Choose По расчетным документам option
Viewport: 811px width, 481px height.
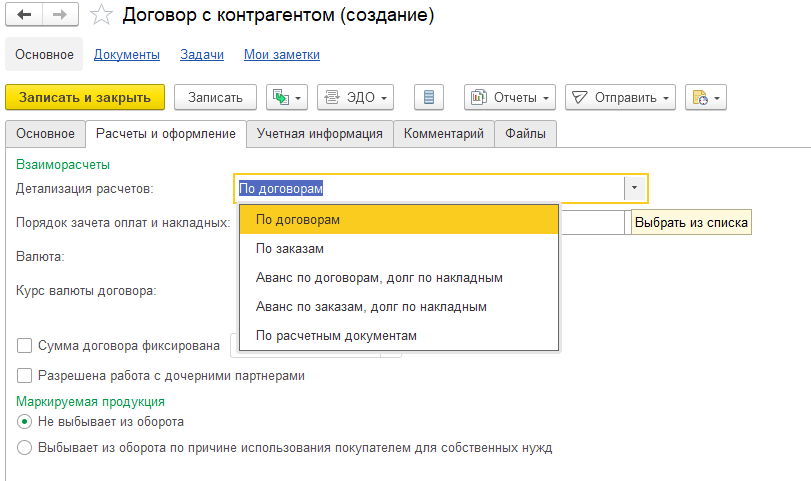399,336
